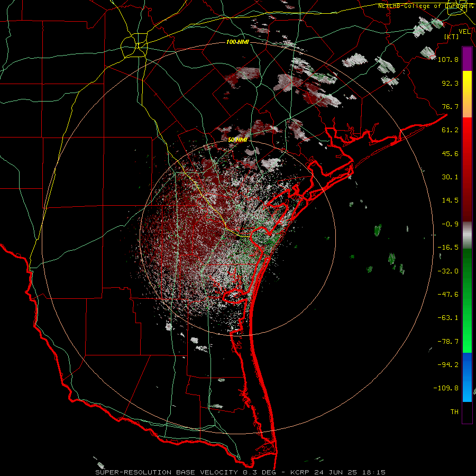
Task: Click the purple segment of the color bar
Action: [x=467, y=59]
